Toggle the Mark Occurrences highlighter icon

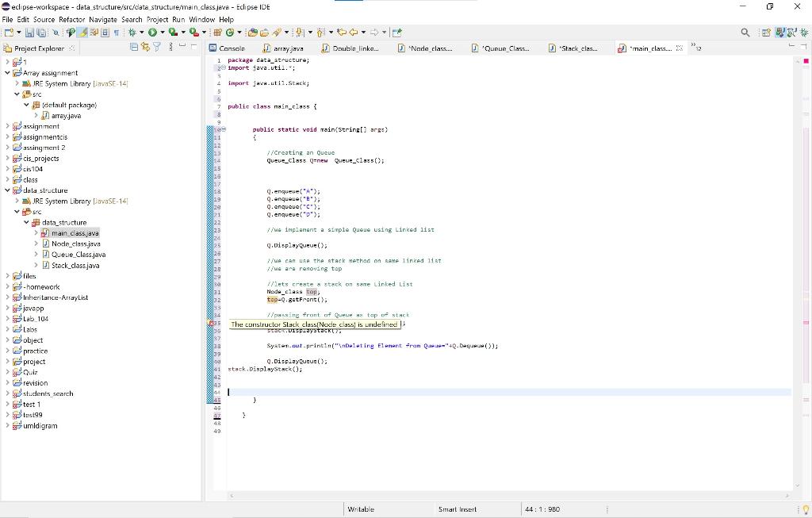83,33
